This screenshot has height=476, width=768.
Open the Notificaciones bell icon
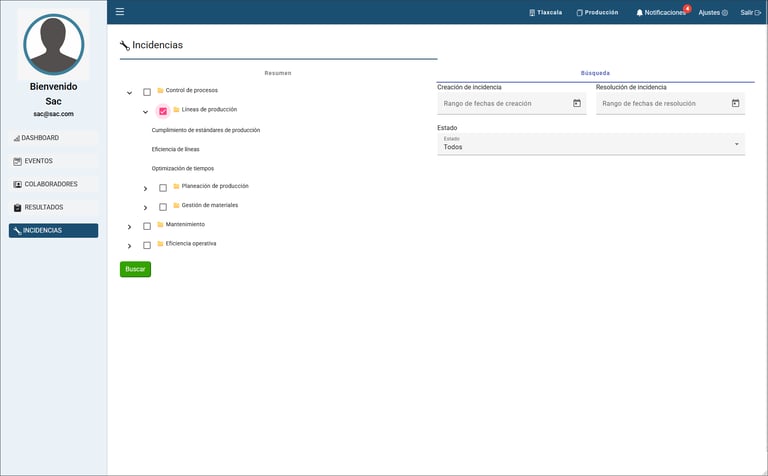click(639, 13)
